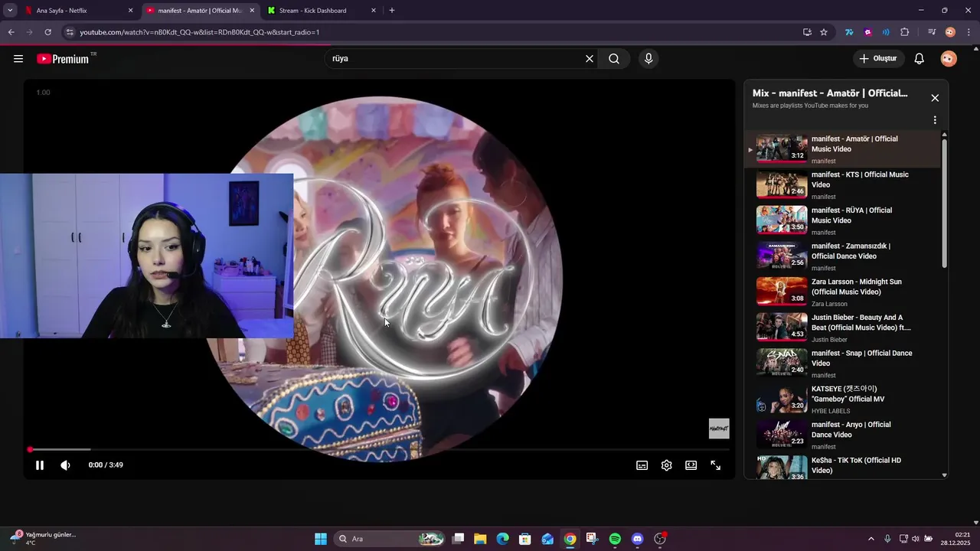Click the manifest channel watermark on video

click(x=719, y=429)
